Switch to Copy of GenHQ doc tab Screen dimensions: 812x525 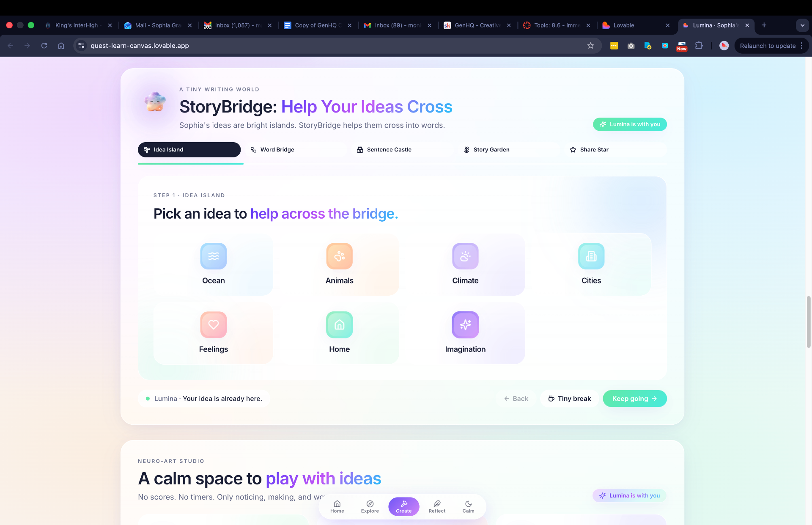(x=317, y=25)
